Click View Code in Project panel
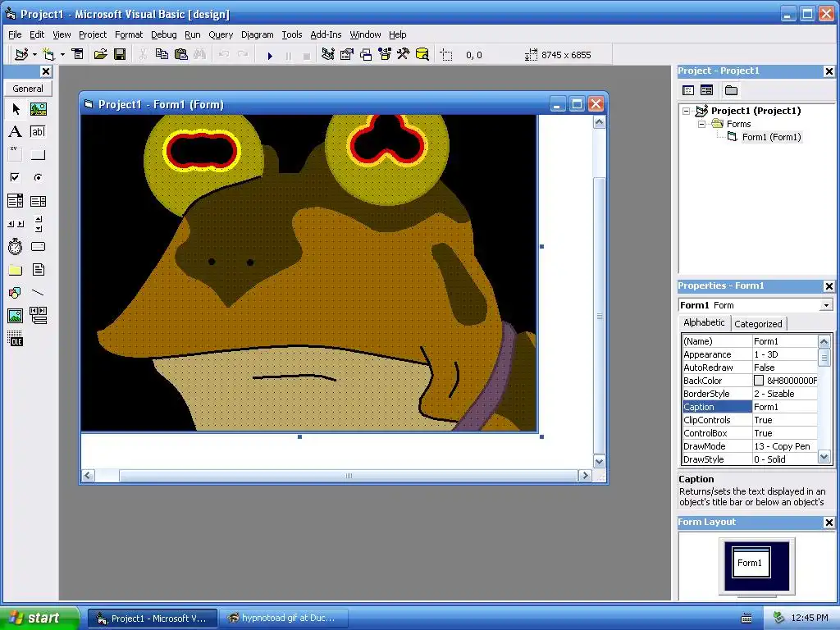The height and width of the screenshot is (630, 840). [688, 90]
